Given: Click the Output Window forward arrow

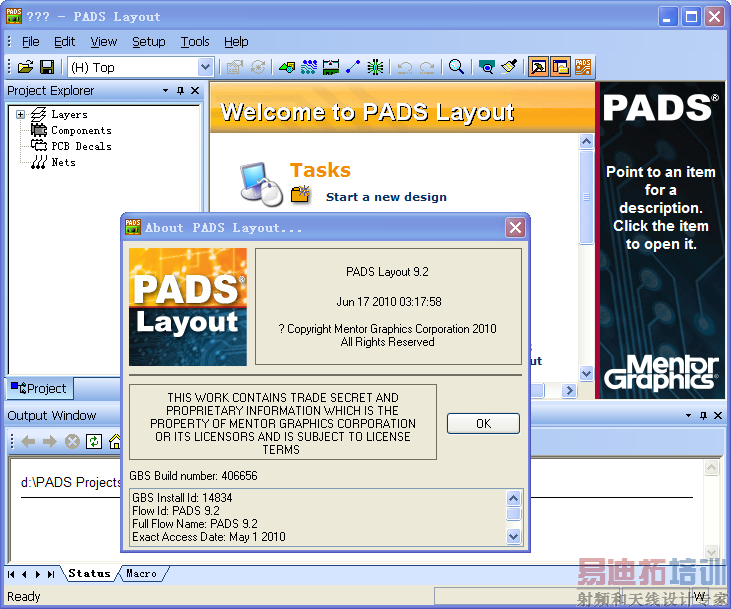Looking at the screenshot, I should [49, 441].
